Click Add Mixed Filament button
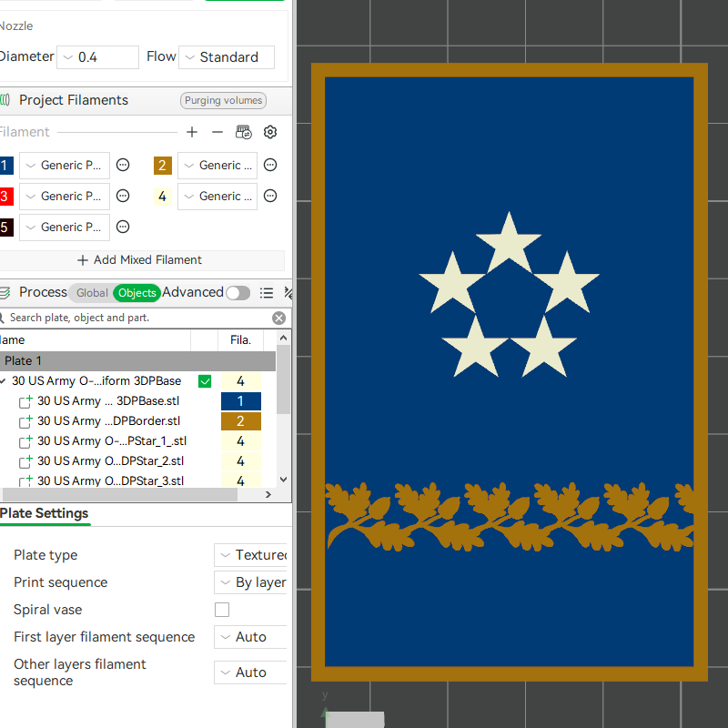This screenshot has height=728, width=728. pyautogui.click(x=140, y=260)
